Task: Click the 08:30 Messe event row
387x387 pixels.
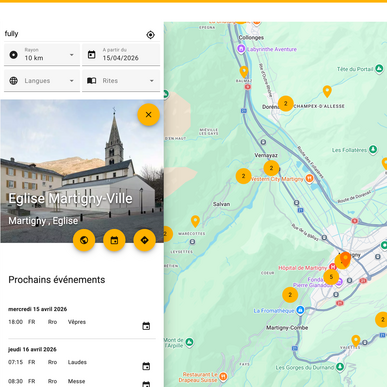Action: pyautogui.click(x=82, y=381)
